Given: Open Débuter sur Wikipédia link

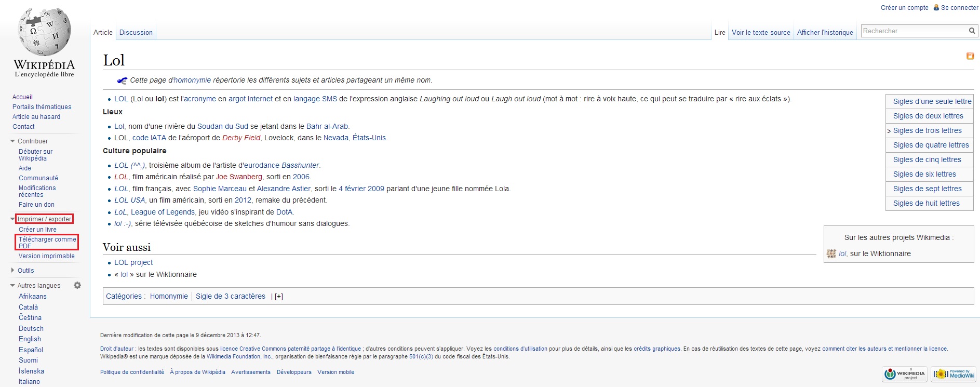Looking at the screenshot, I should [x=35, y=155].
